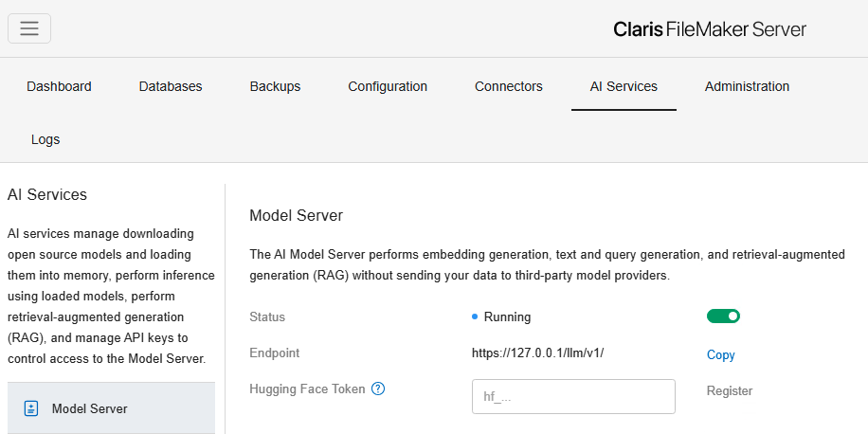This screenshot has height=434, width=868.
Task: Click the Claris FileMaker Server logo
Action: click(x=710, y=29)
